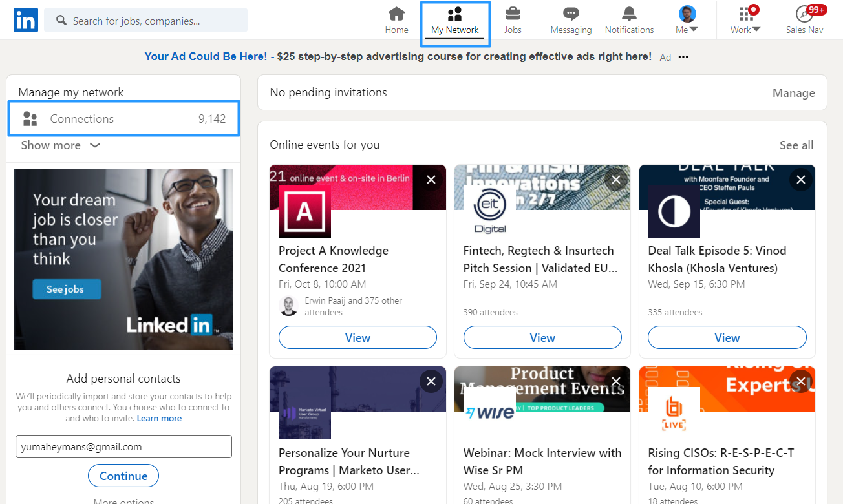Expand Show more in Manage my network
The width and height of the screenshot is (843, 504).
pos(60,145)
